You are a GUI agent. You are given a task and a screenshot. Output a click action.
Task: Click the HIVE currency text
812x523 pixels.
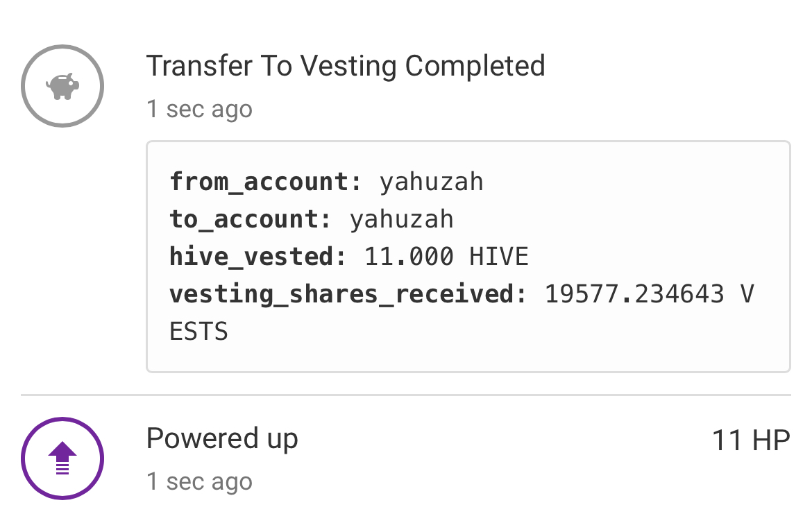click(x=499, y=257)
